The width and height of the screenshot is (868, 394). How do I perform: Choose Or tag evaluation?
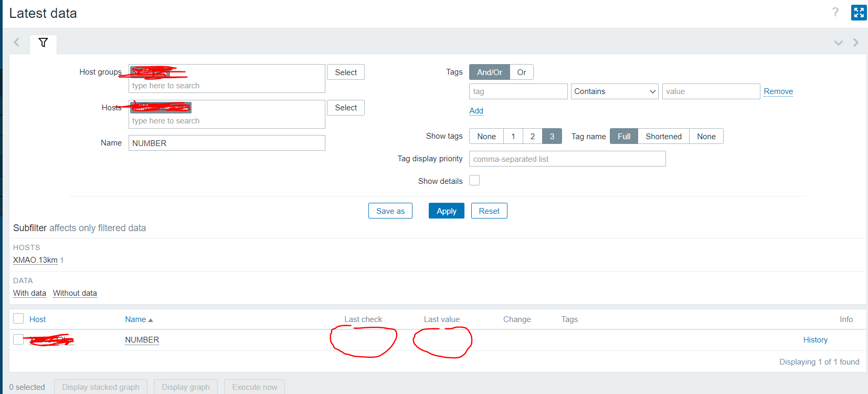click(x=522, y=72)
